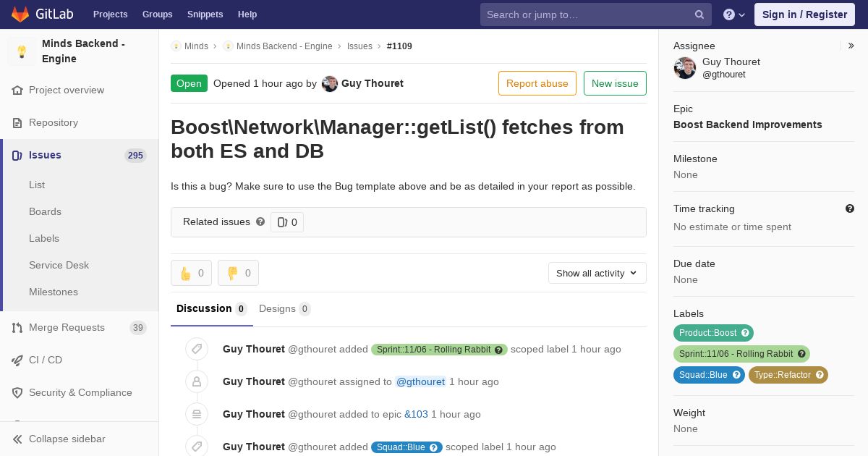The image size is (868, 456).
Task: Click the Security shield icon
Action: (x=17, y=392)
